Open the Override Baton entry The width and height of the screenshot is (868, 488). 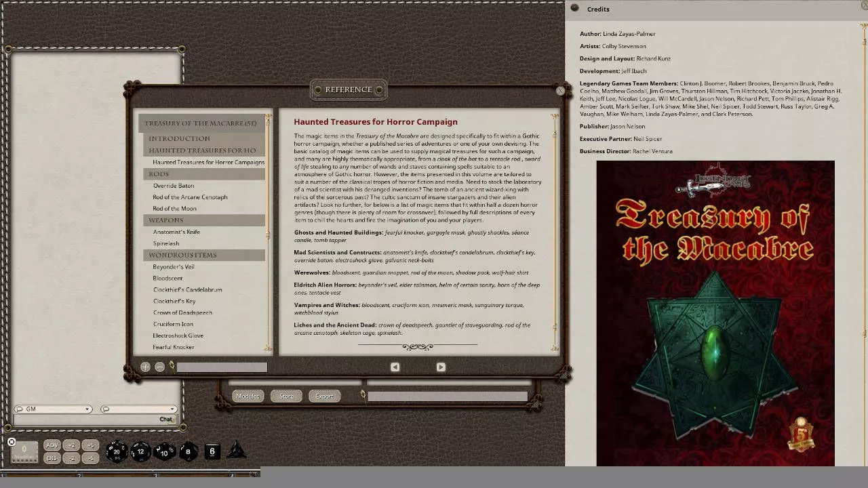pos(174,186)
